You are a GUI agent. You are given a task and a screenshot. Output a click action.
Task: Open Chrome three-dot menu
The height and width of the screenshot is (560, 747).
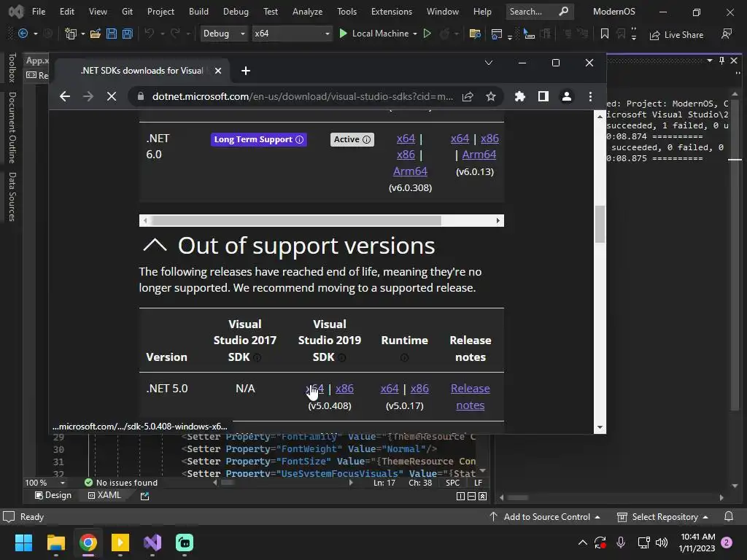click(x=590, y=97)
